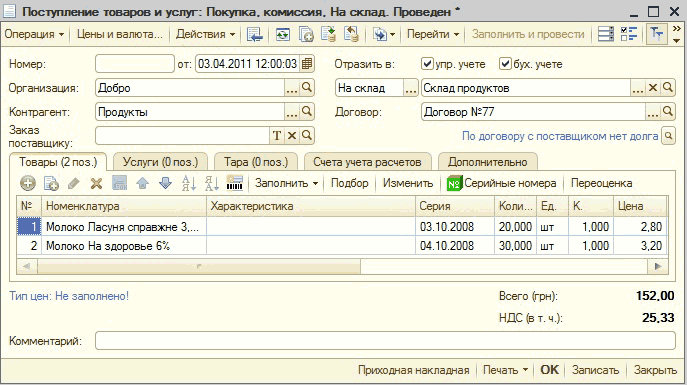Open the Действия dropdown menu
Screen dimensions: 687x385
205,34
